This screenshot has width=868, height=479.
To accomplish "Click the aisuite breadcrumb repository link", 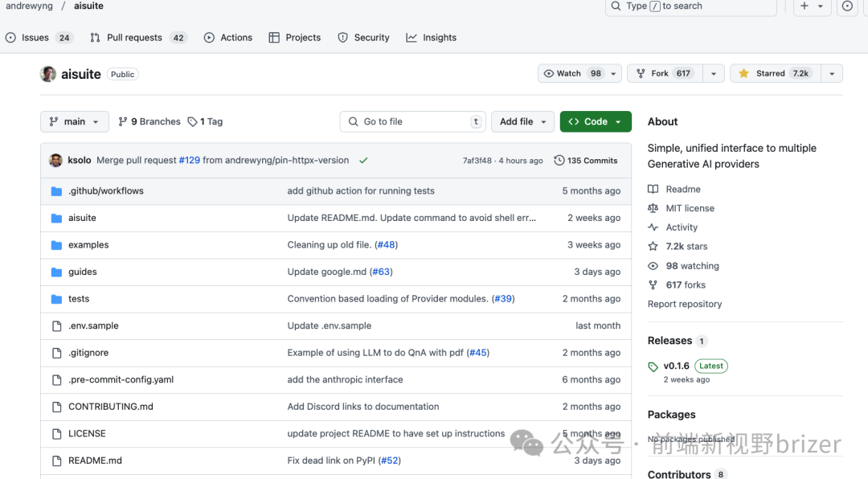I will (x=88, y=6).
